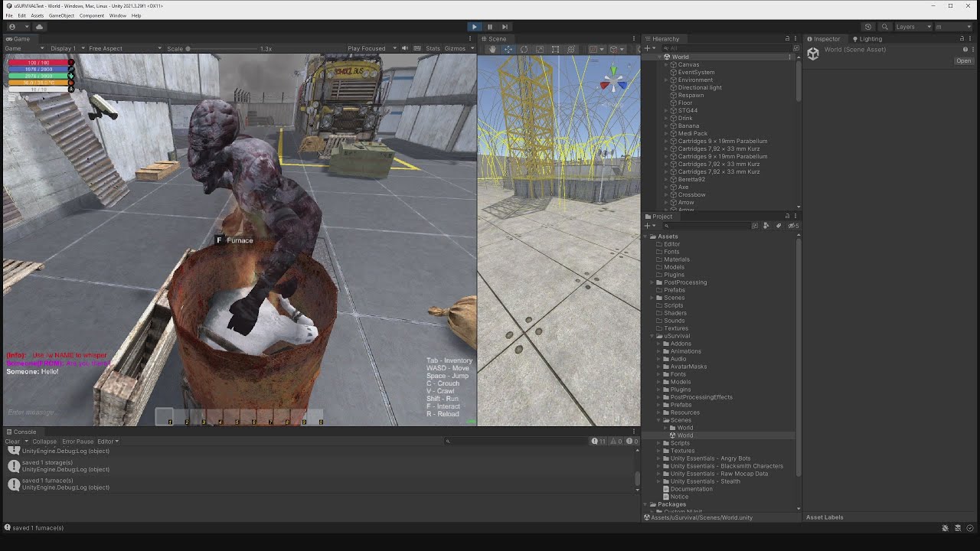
Task: Open the Display 1 dropdown
Action: point(67,48)
